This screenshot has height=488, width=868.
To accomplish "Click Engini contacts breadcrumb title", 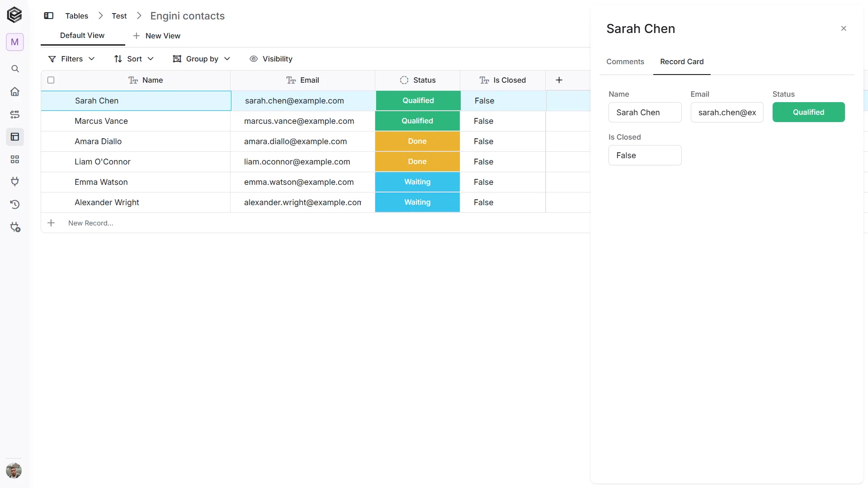I will [187, 16].
